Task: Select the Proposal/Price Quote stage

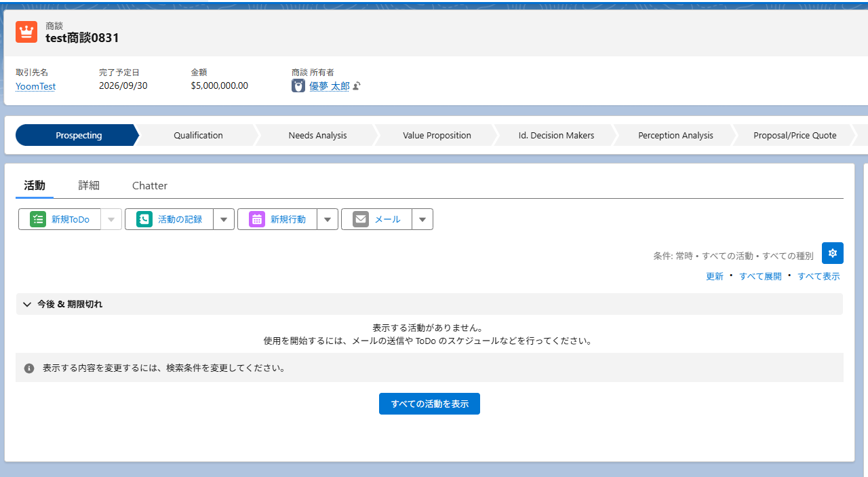Action: 795,135
